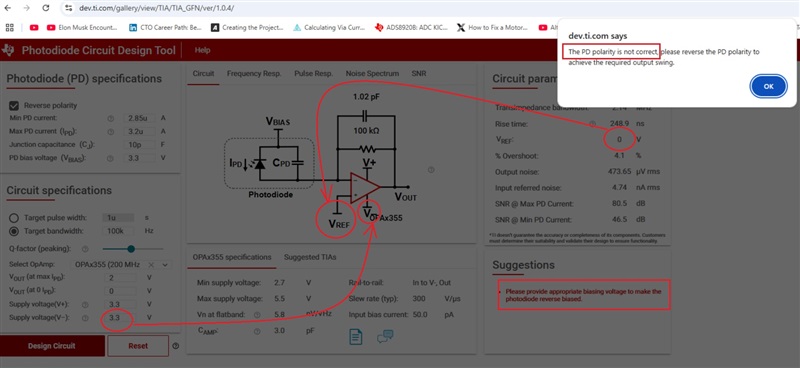Click the help icon next to Reset
This screenshot has height=368, width=800.
[x=176, y=346]
